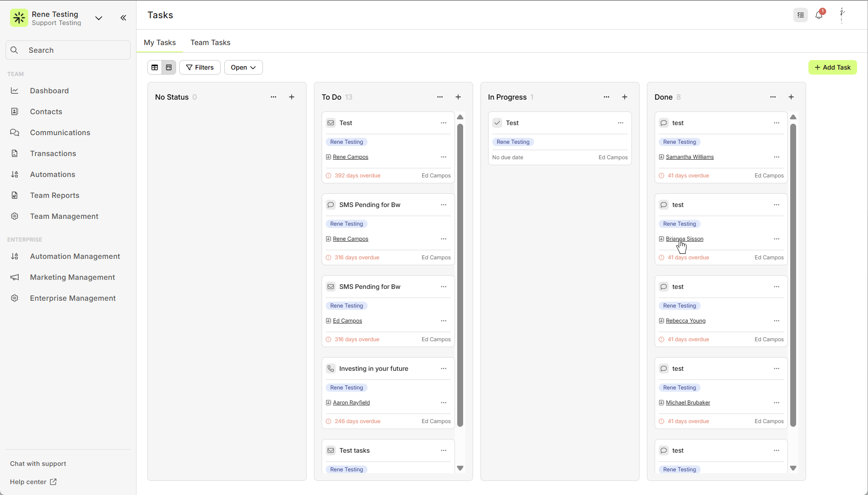
Task: Click the sidebar Search field
Action: tap(68, 50)
